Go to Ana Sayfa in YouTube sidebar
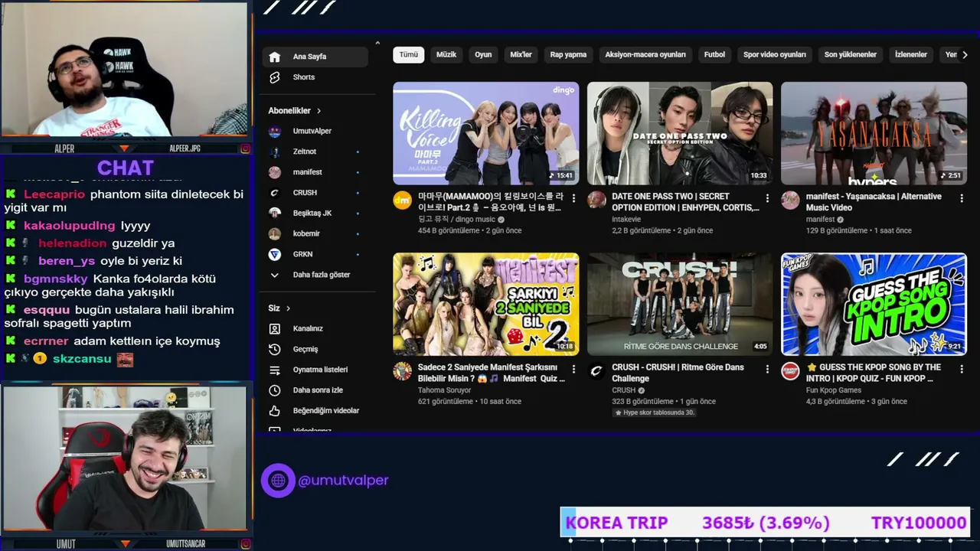Screen dimensions: 980x551 point(315,57)
